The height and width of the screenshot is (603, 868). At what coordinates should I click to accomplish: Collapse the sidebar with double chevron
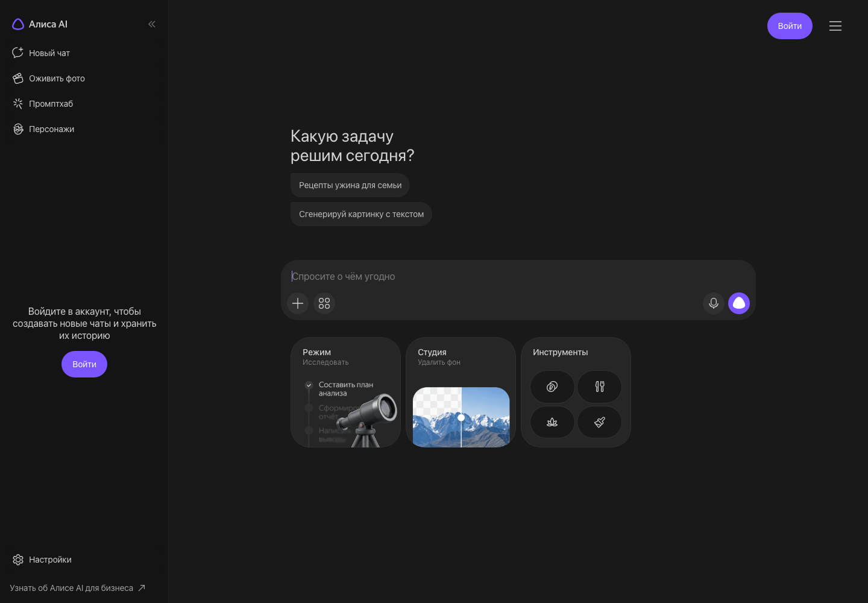[x=152, y=24]
